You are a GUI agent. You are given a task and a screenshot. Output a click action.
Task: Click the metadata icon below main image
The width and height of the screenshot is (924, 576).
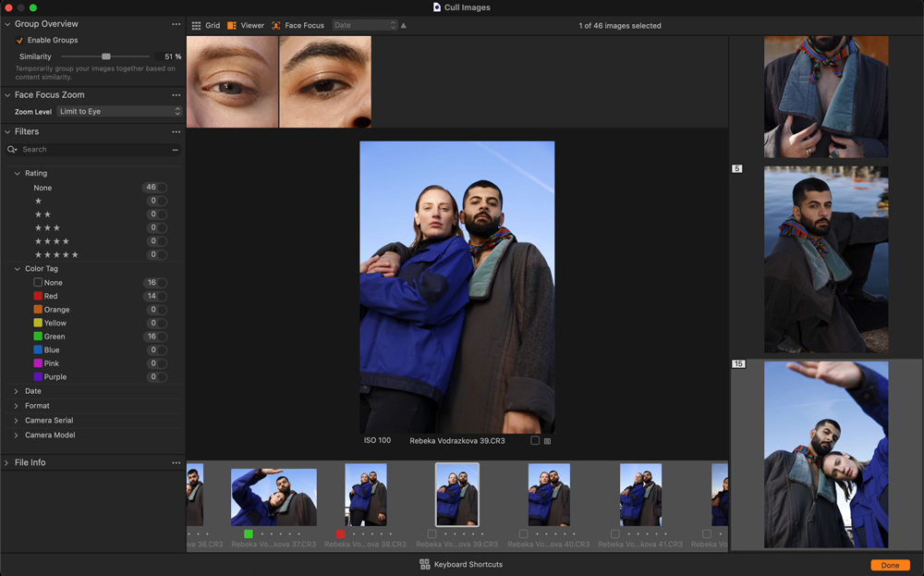547,441
